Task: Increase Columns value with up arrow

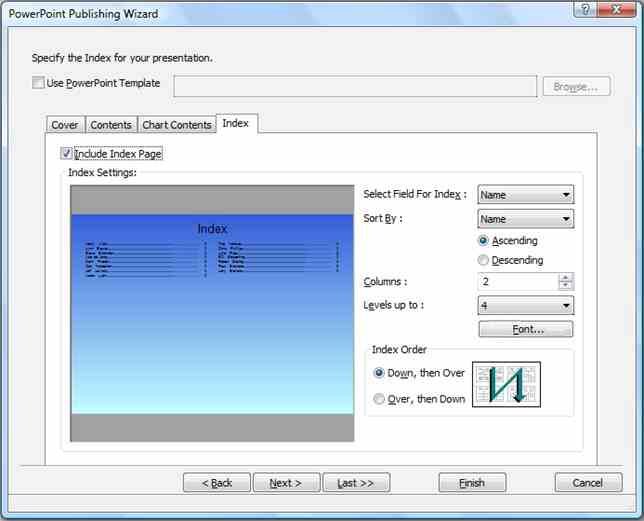Action: click(566, 278)
